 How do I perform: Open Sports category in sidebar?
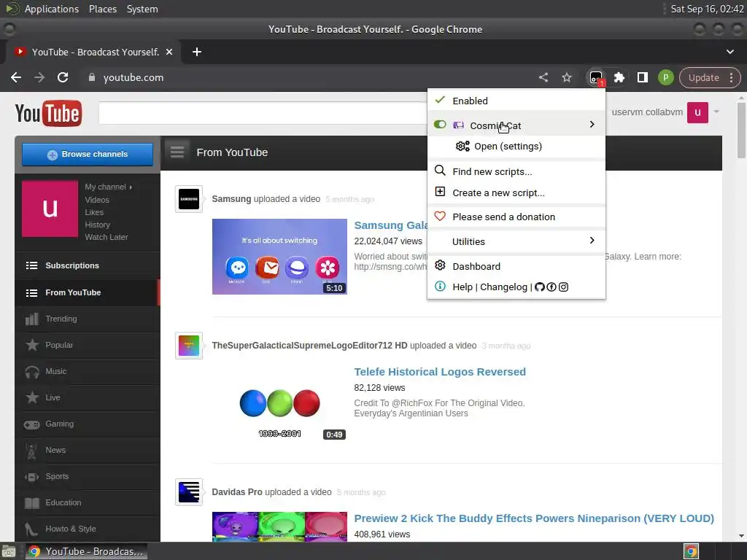(x=88, y=476)
